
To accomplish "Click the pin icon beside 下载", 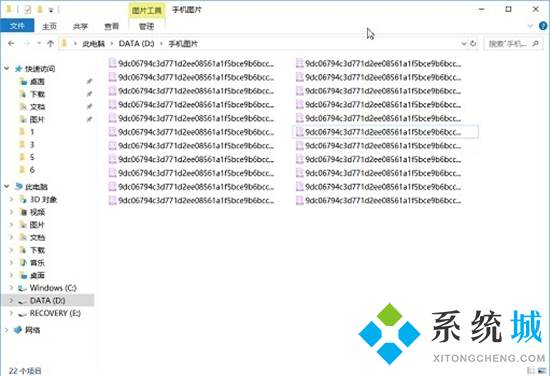I will 89,94.
